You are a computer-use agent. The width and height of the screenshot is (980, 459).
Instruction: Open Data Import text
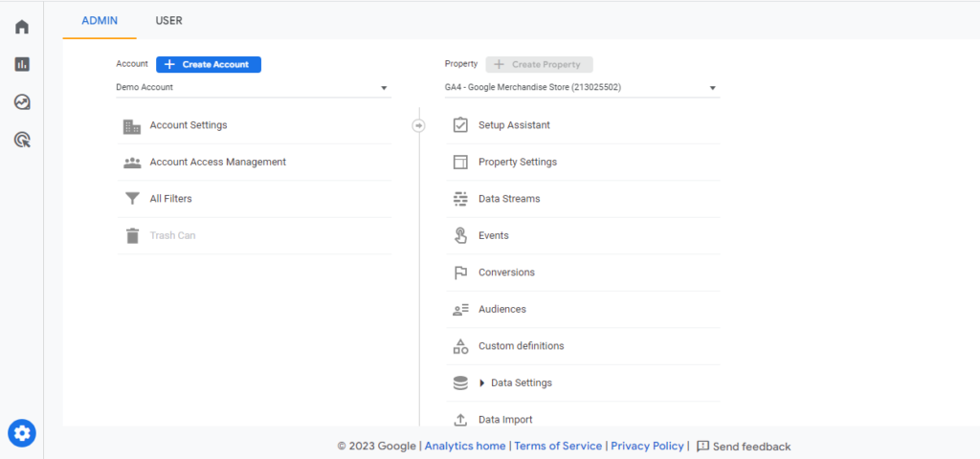505,421
